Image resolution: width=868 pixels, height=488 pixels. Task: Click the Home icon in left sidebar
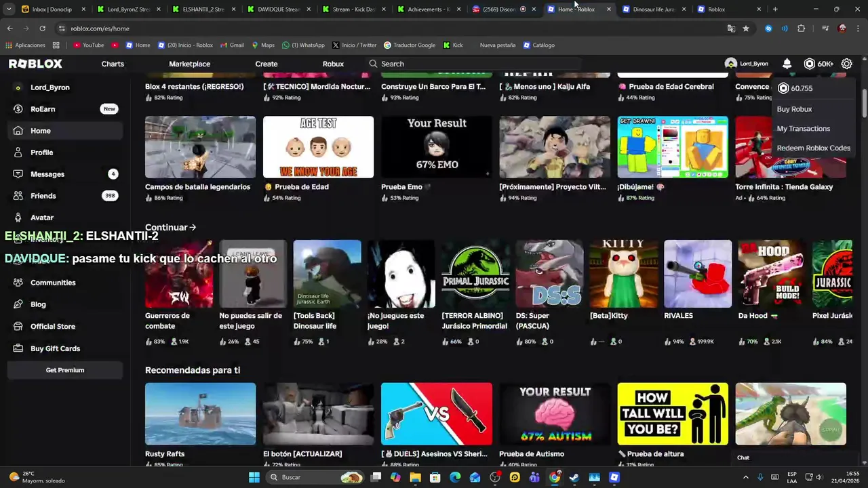click(x=18, y=131)
